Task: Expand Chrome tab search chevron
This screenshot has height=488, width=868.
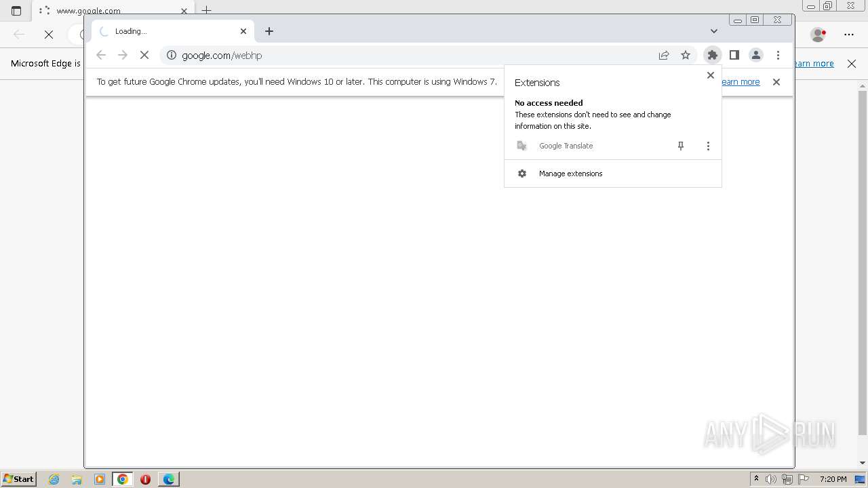Action: coord(713,31)
